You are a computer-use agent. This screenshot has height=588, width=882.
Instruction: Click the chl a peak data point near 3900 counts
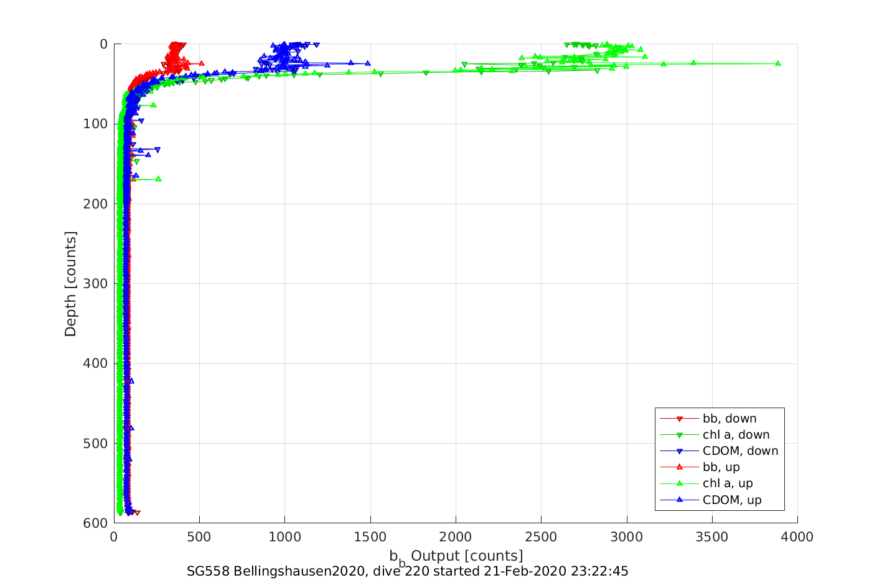pos(778,63)
